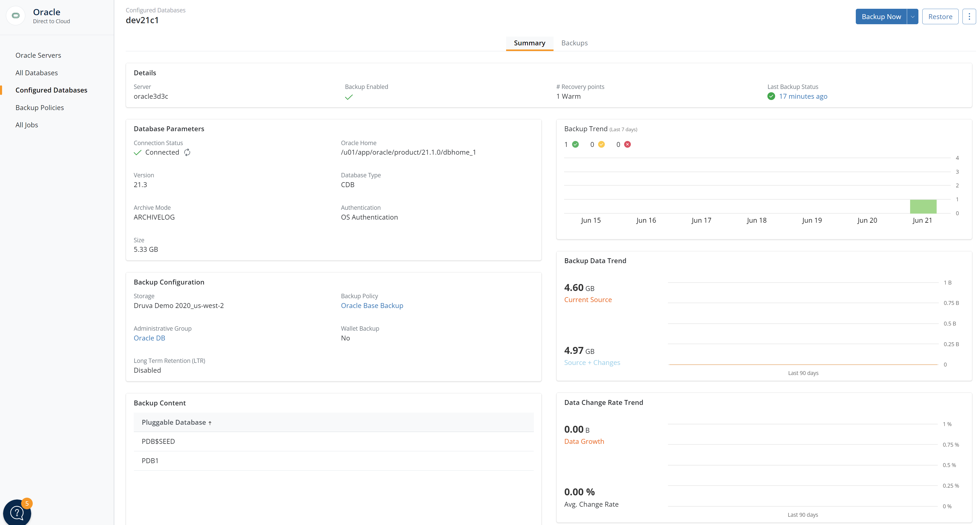Switch to the Backups tab
Screen dimensions: 980x525
point(574,43)
